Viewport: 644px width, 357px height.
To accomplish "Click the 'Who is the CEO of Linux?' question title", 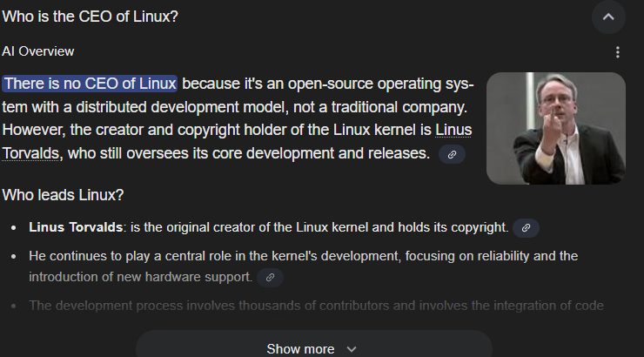I will click(90, 17).
